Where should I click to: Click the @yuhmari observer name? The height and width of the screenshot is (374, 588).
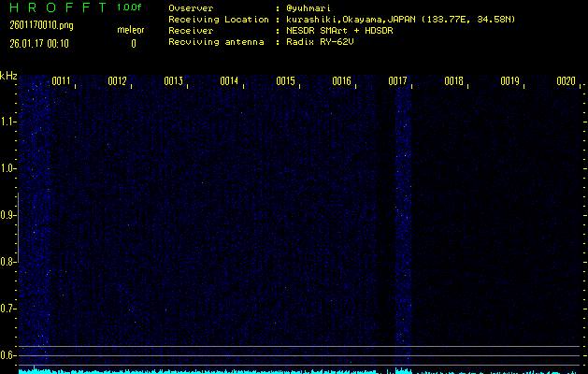(310, 8)
